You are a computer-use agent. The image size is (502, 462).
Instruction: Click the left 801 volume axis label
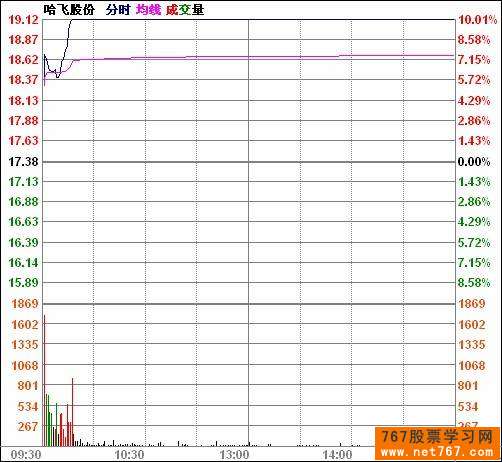coord(28,386)
